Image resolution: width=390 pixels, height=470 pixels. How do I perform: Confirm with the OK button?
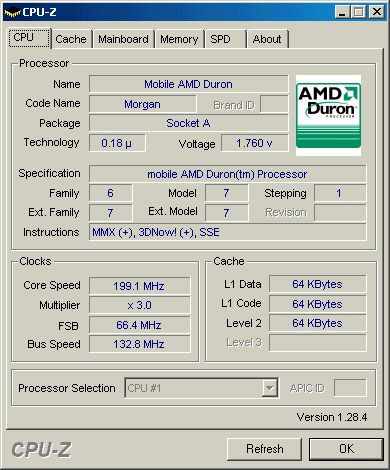[346, 449]
